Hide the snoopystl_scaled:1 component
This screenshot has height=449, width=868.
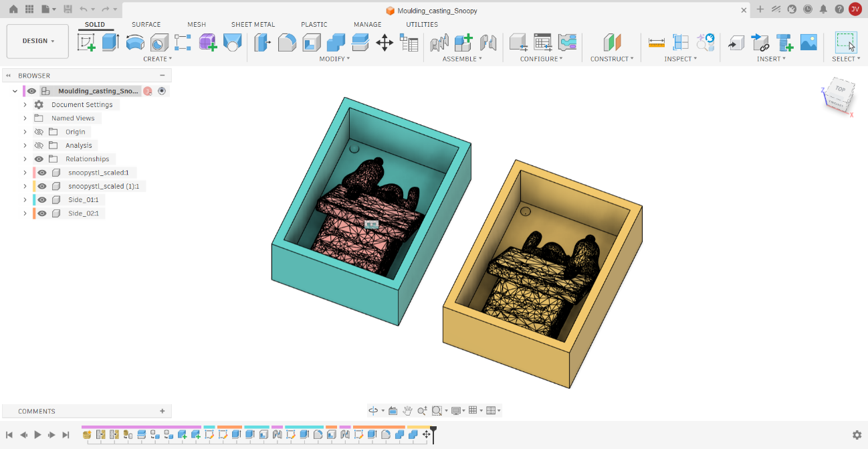pos(42,173)
